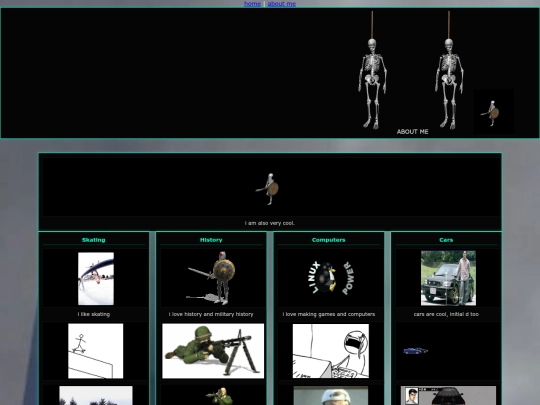The height and width of the screenshot is (405, 540).
Task: Click the 'i like skating' caption
Action: (x=94, y=314)
